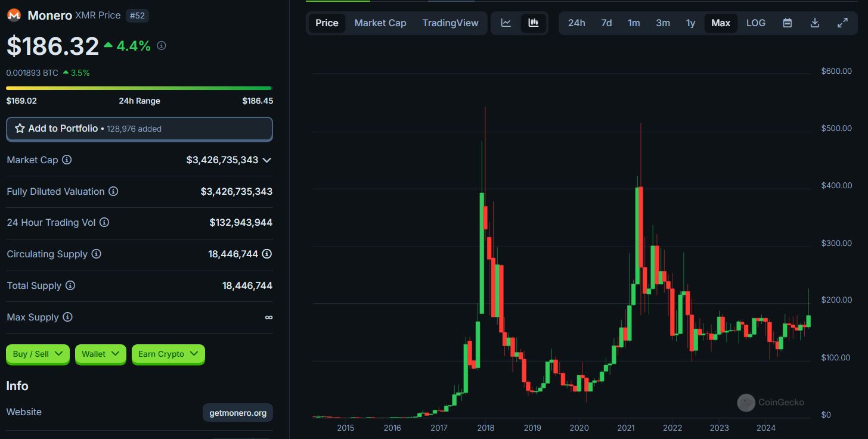Click the info icon next to 4.4% change
The image size is (868, 439).
tap(162, 46)
